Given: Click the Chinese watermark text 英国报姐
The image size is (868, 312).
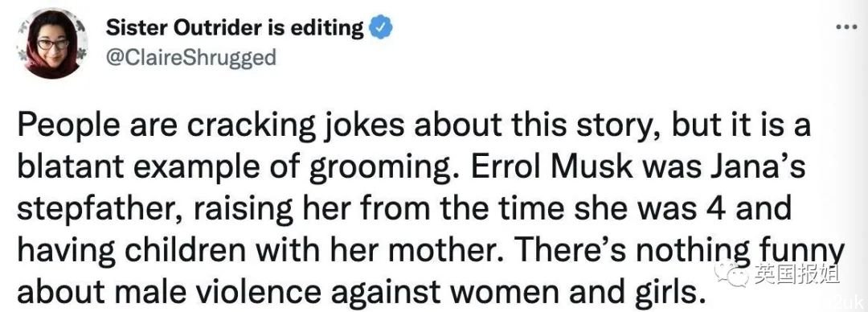Looking at the screenshot, I should (796, 273).
